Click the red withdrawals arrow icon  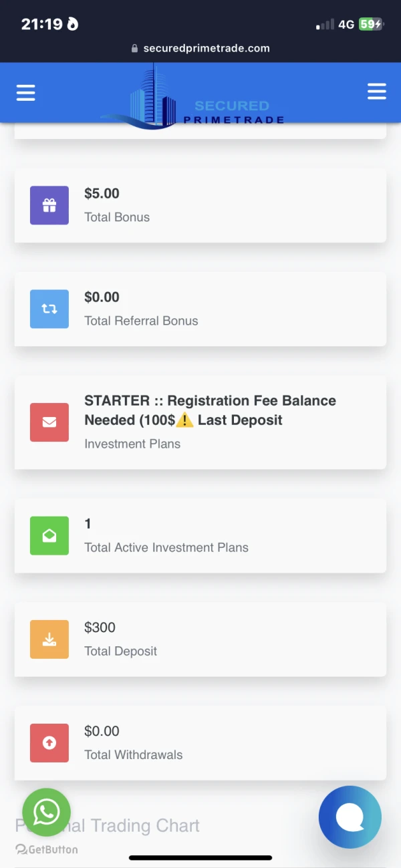point(49,743)
